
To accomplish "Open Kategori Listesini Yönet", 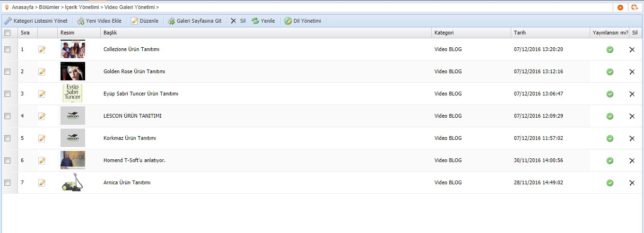I will [36, 21].
